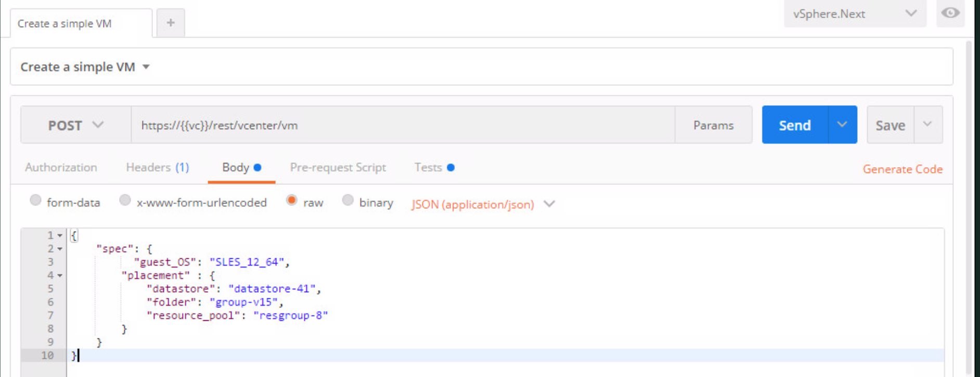Switch to the Authorization tab
The image size is (980, 377).
click(x=61, y=167)
